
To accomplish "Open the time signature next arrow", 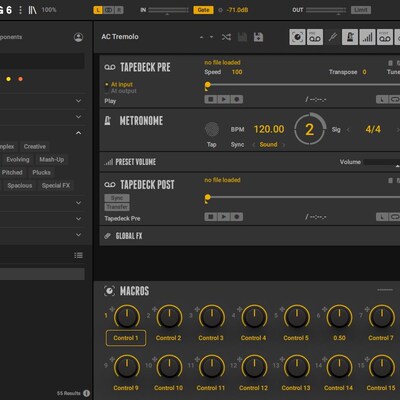I will click(x=397, y=130).
